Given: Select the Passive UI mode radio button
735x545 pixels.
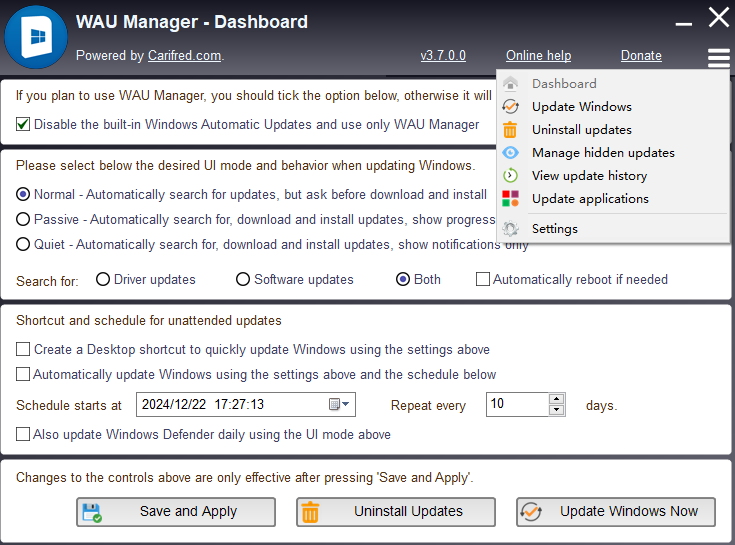Looking at the screenshot, I should 23,219.
